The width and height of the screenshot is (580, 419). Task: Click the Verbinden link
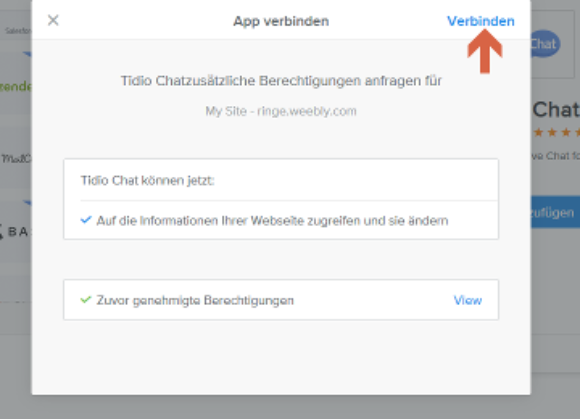click(480, 21)
